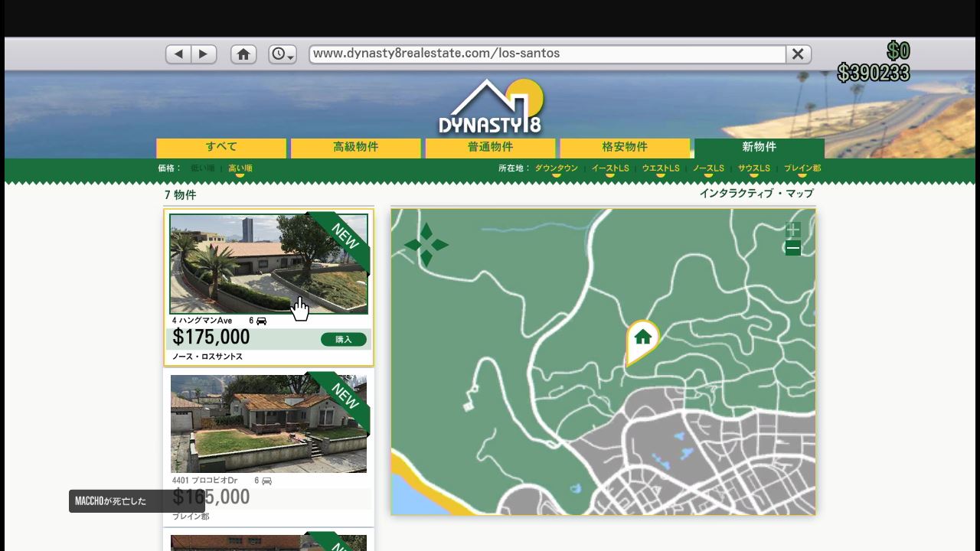Screen dimensions: 980x551
Task: Click the $390233 bank balance display
Action: click(x=874, y=73)
